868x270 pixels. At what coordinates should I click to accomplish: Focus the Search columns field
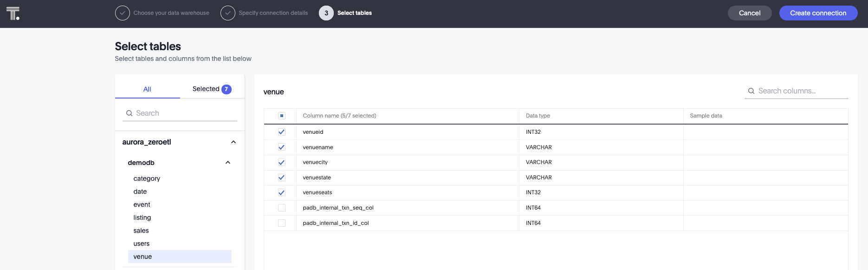point(797,91)
